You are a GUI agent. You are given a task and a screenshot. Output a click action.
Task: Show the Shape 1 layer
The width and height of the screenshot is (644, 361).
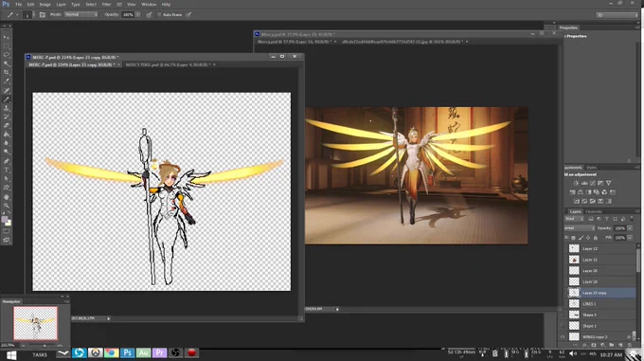[563, 326]
